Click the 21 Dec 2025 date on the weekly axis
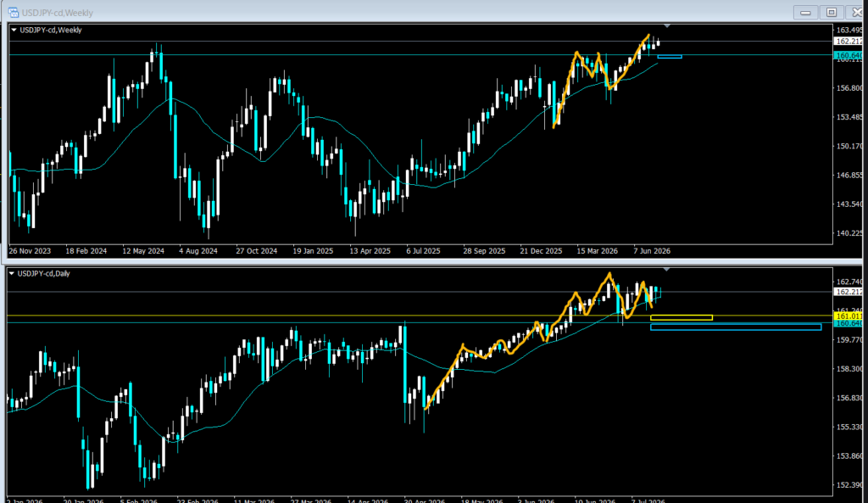Viewport: 868px width, 503px height. (541, 251)
